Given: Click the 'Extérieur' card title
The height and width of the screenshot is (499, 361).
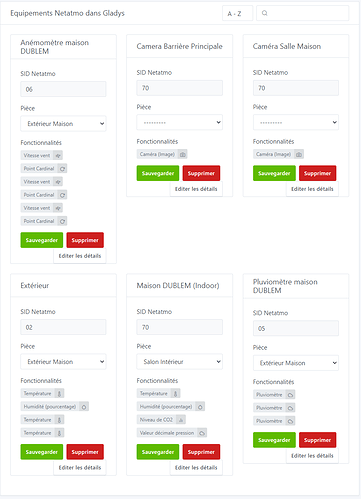Looking at the screenshot, I should pos(35,286).
